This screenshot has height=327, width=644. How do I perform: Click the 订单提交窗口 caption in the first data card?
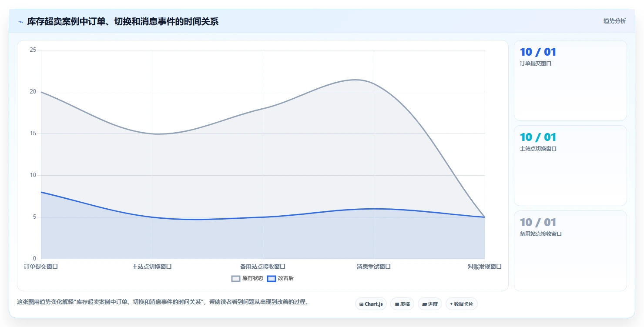536,63
